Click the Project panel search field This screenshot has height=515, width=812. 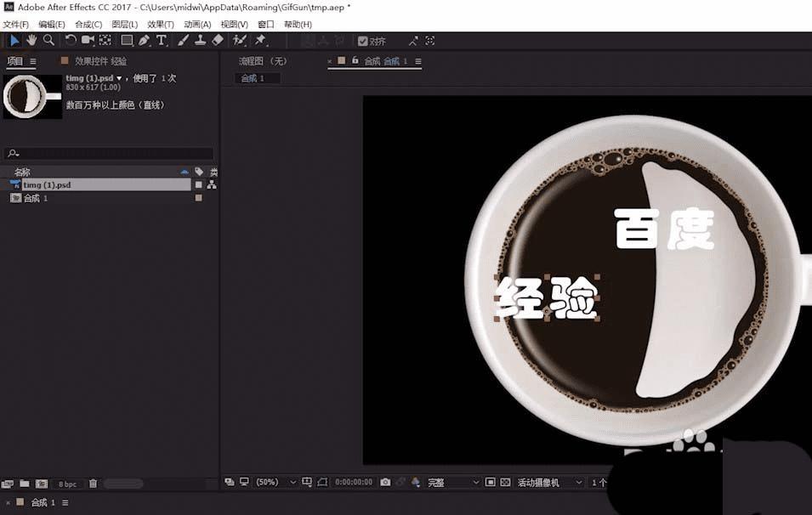(108, 153)
